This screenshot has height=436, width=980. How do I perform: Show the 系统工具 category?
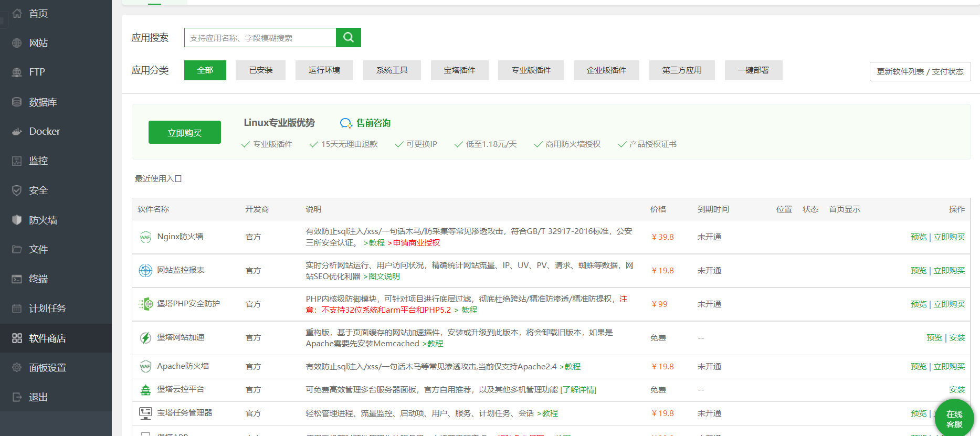pos(392,70)
